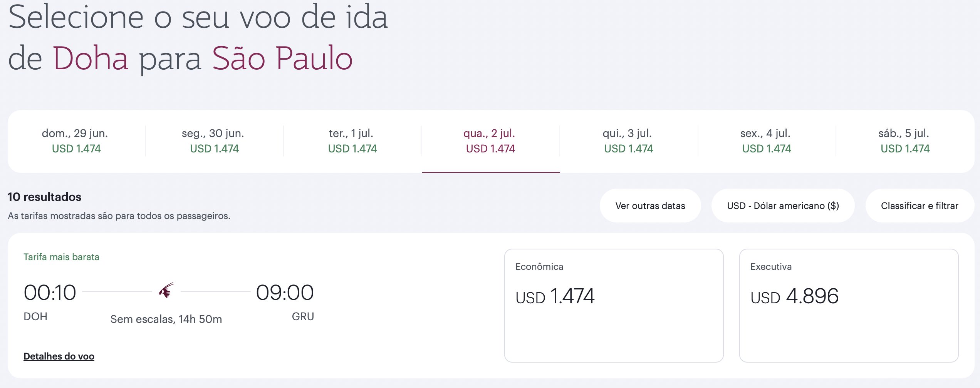Select the sáb., 5 jul. date tab
Image resolution: width=980 pixels, height=388 pixels.
pyautogui.click(x=905, y=141)
